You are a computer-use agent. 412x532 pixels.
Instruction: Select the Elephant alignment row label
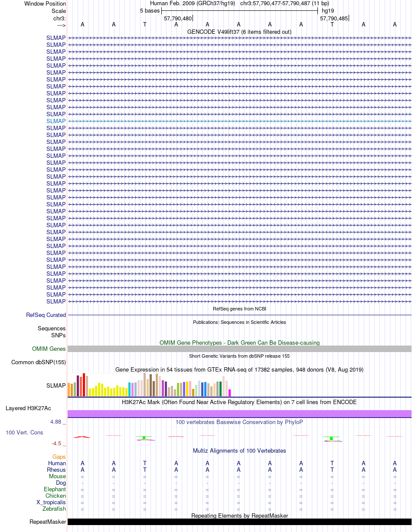[x=55, y=489]
